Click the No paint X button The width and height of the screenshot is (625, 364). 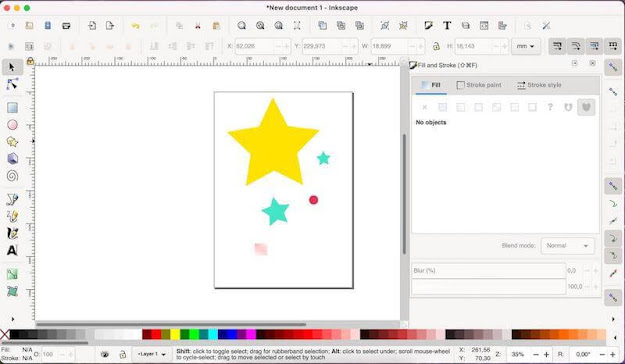[x=425, y=107]
